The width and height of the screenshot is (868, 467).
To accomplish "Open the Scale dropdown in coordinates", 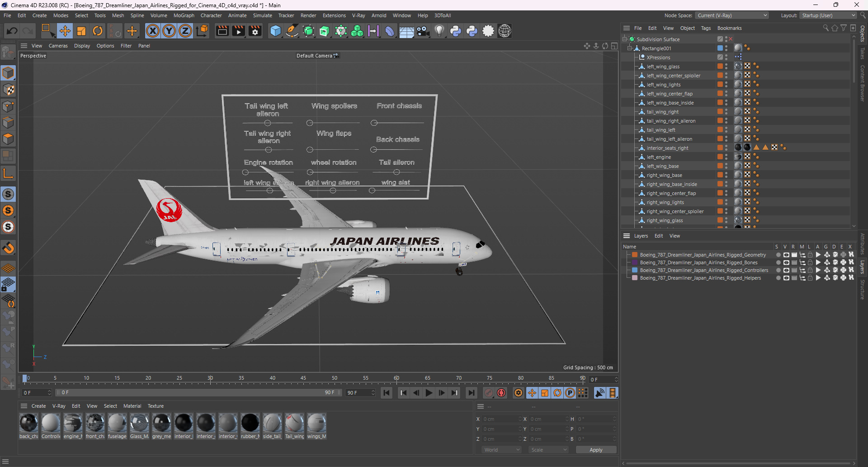I will point(549,450).
